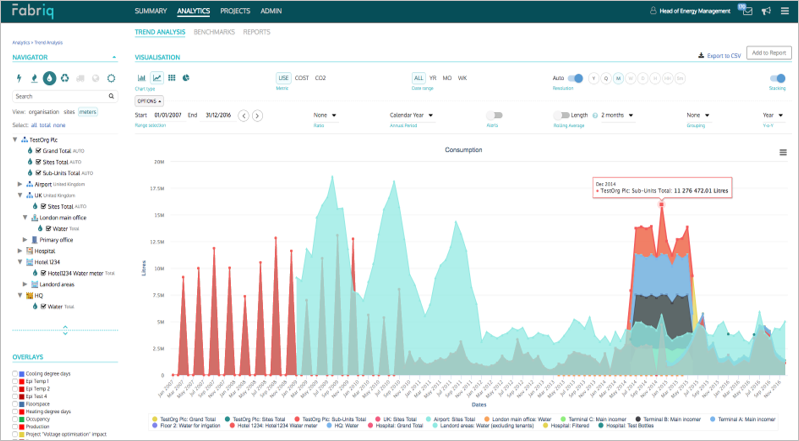Select the electricity lightning bolt utility icon
The width and height of the screenshot is (799, 441).
(20, 76)
